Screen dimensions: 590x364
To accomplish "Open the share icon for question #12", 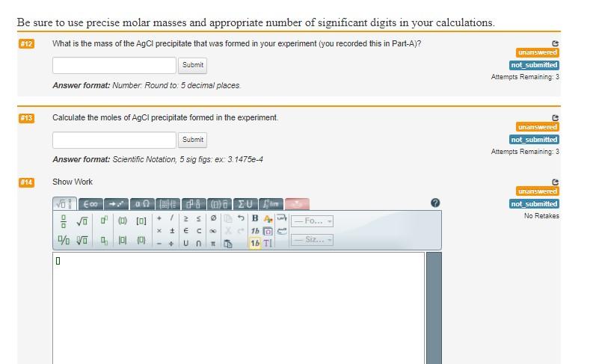I will pyautogui.click(x=555, y=43).
